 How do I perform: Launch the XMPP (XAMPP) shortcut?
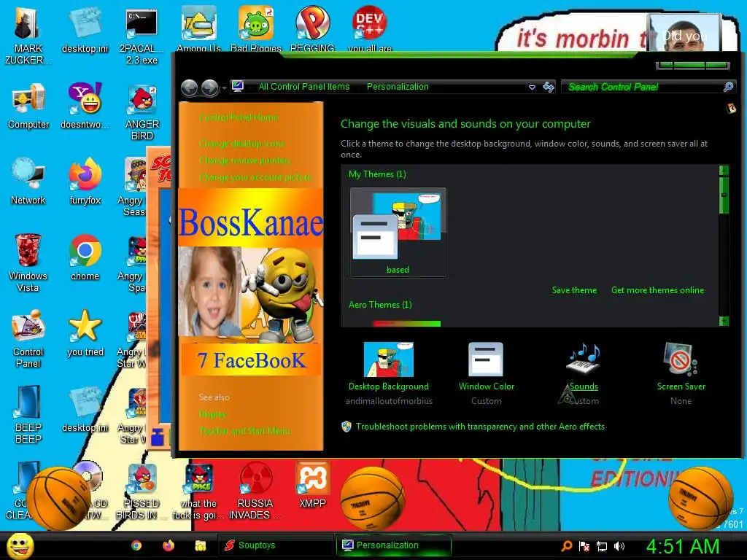click(312, 485)
